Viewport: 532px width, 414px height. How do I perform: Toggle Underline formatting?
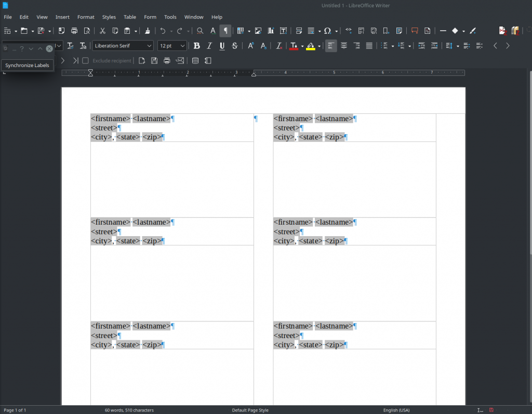click(222, 46)
